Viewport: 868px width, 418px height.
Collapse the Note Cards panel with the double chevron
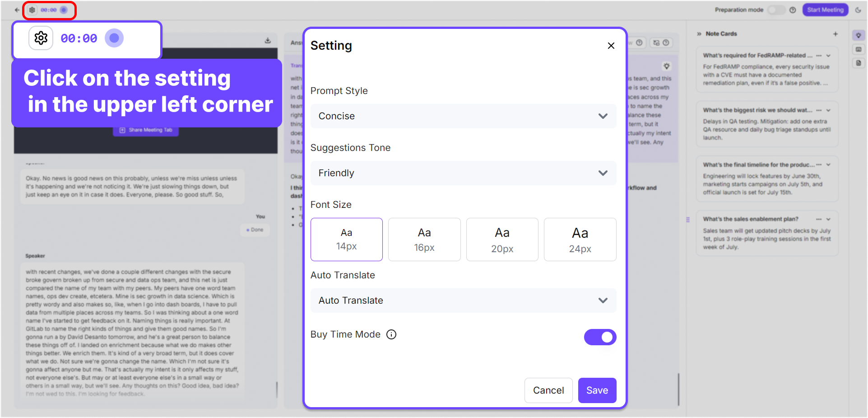699,34
